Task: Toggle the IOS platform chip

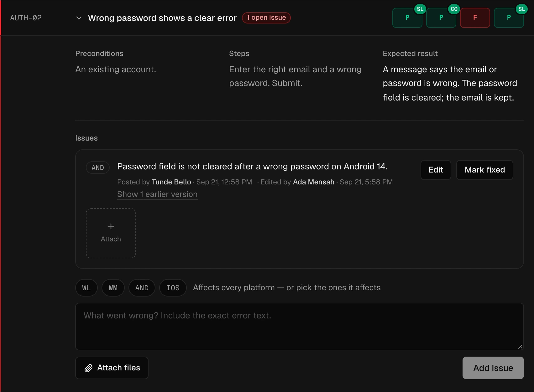Action: coord(173,288)
